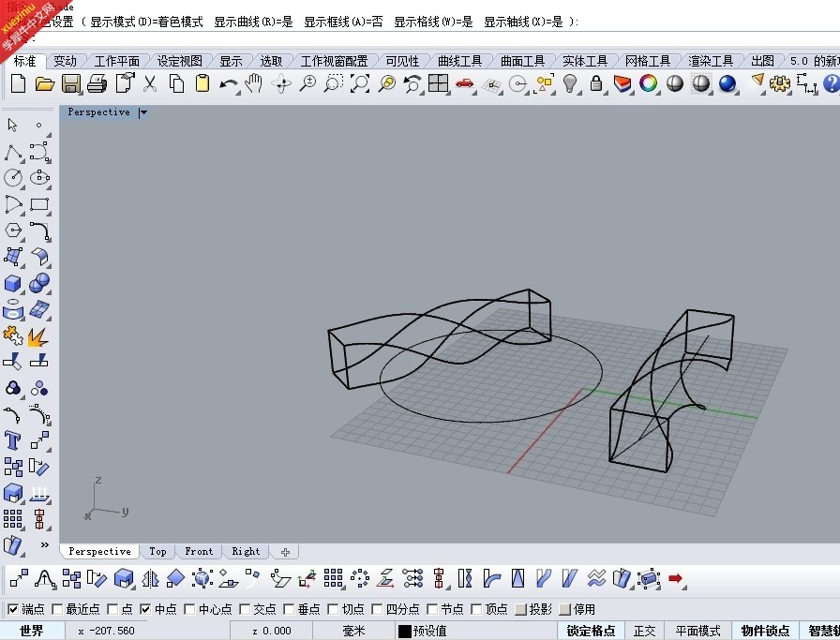Screen dimensions: 840x640
Task: Open a file with the folder icon
Action: pos(44,83)
